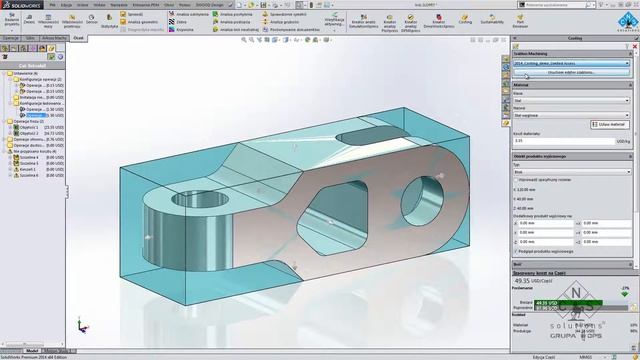Switch to the Szkic tab
Screen dimensions: 640x360
click(30, 38)
